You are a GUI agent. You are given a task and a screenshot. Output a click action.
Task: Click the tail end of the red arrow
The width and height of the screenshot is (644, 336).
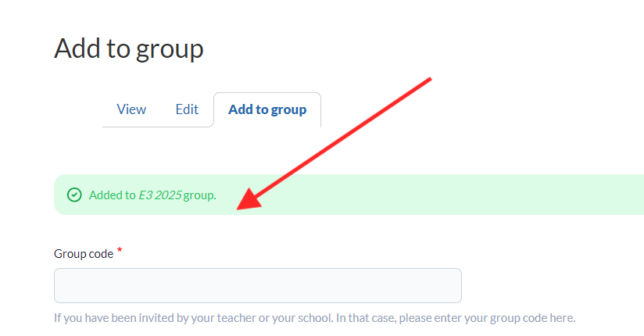(428, 80)
